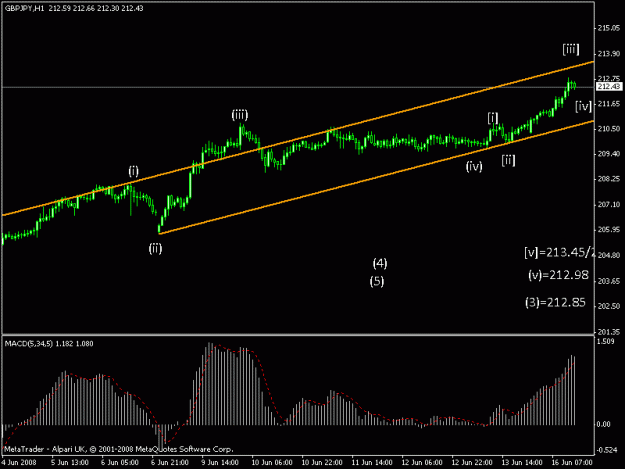625x469 pixels.
Task: Select the (iv) wave label
Action: 474,166
